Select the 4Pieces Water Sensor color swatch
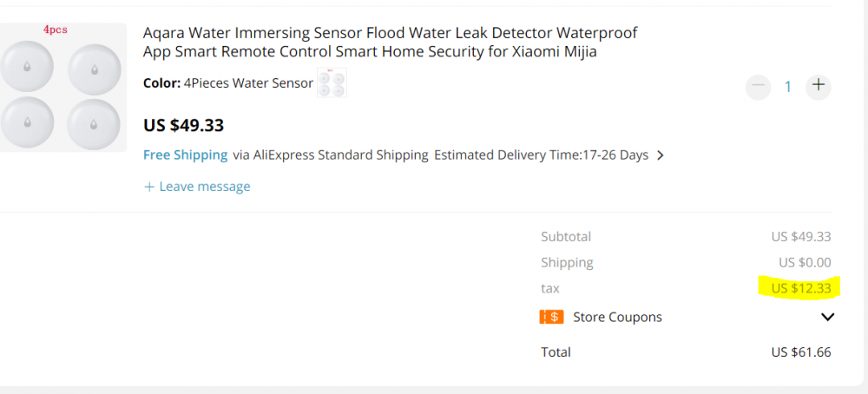Image resolution: width=868 pixels, height=394 pixels. tap(332, 83)
